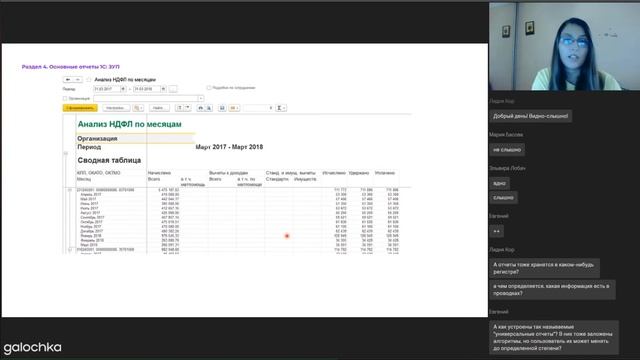
Task: Click the 'Уплачено' column header
Action: (x=384, y=173)
